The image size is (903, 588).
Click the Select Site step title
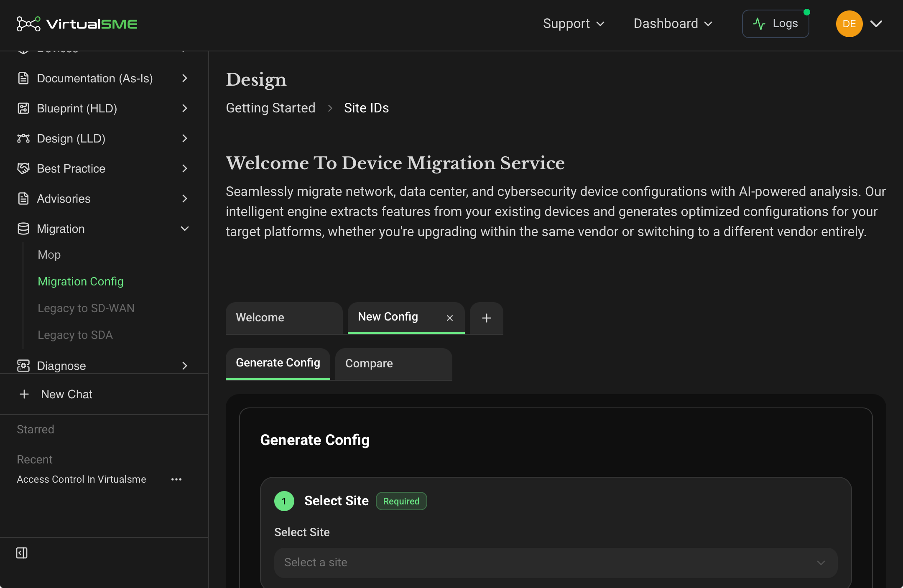tap(337, 501)
